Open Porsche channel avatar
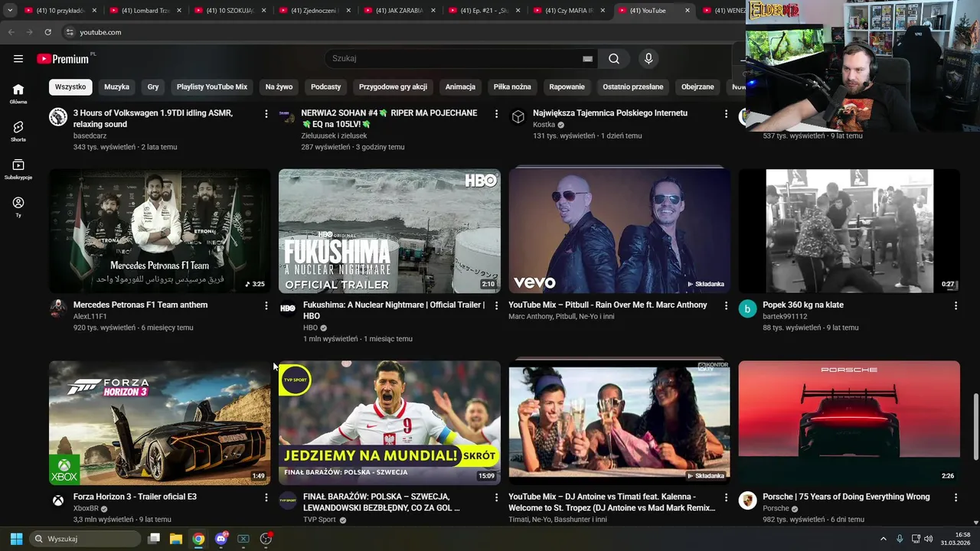This screenshot has height=551, width=980. pyautogui.click(x=748, y=500)
